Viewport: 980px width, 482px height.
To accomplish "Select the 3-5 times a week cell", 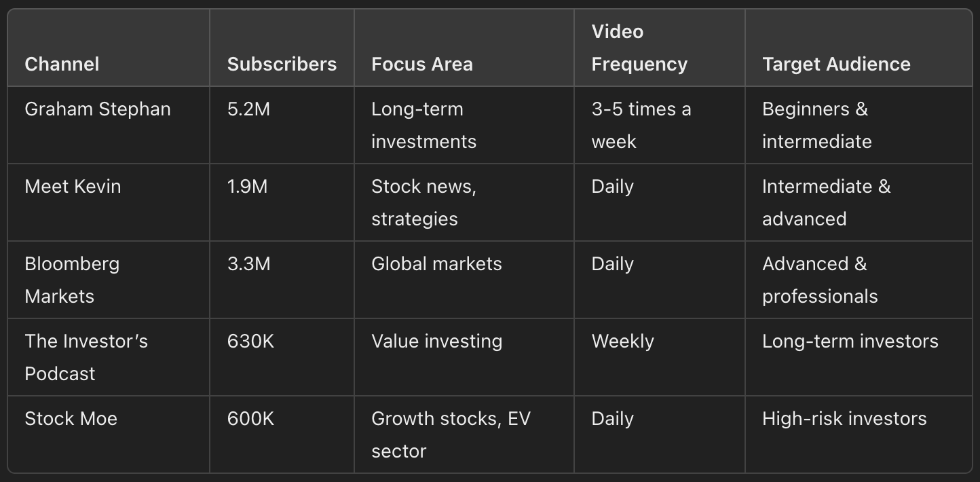I will [x=641, y=125].
